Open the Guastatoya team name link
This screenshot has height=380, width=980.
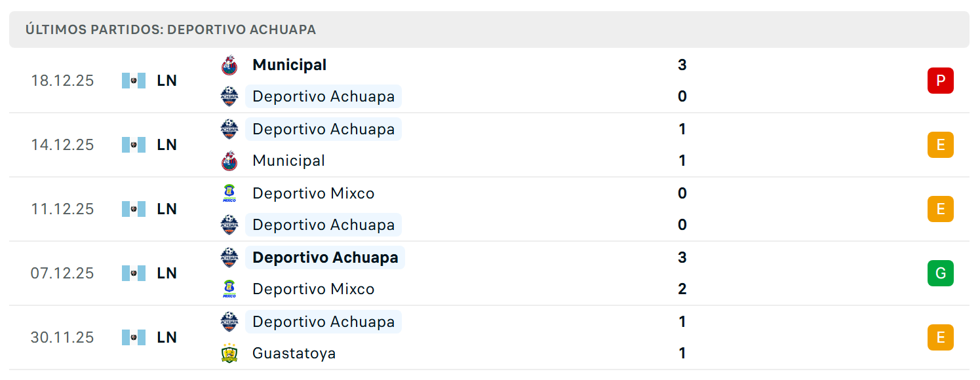coord(294,353)
